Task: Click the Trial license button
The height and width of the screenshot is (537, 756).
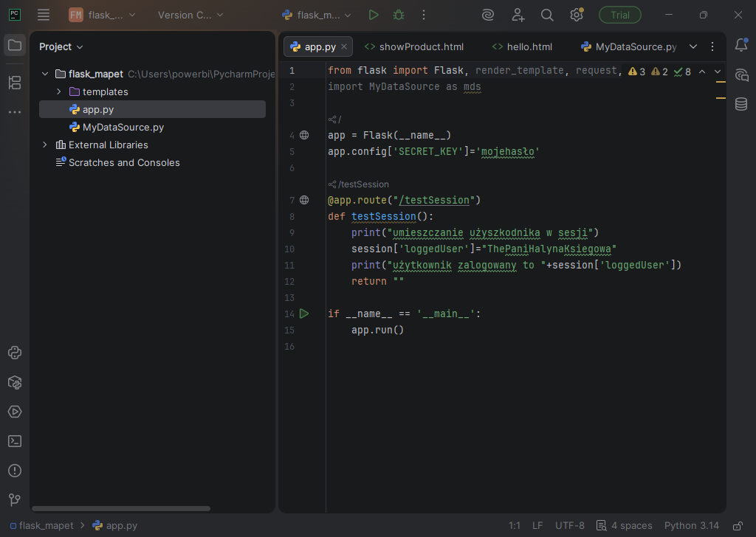Action: (620, 15)
